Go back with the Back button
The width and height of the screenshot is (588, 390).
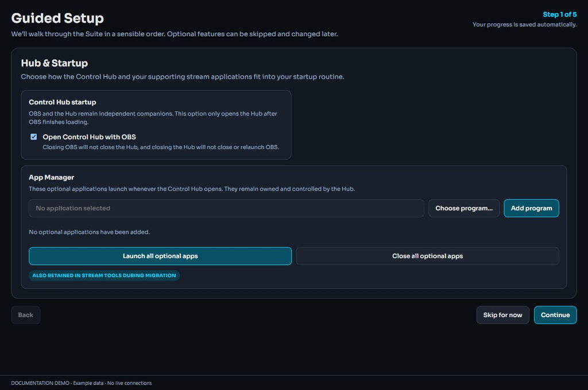pyautogui.click(x=25, y=315)
